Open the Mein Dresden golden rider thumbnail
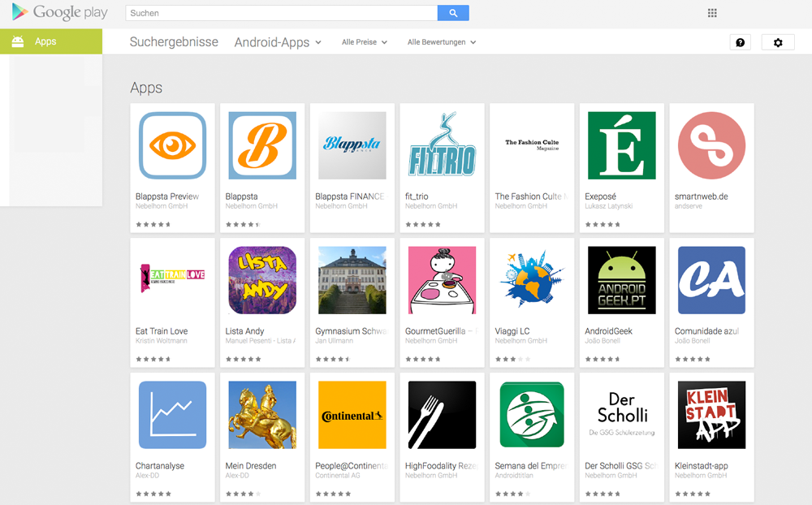The height and width of the screenshot is (505, 812). click(x=262, y=415)
